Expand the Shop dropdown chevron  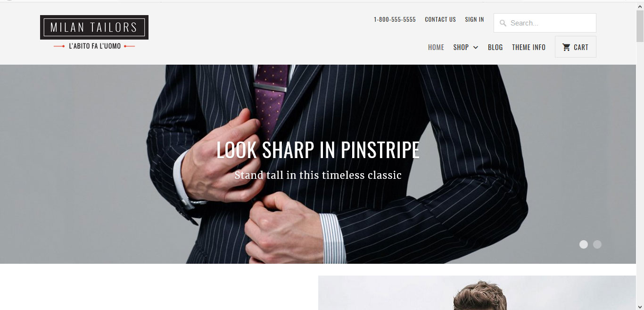(476, 47)
